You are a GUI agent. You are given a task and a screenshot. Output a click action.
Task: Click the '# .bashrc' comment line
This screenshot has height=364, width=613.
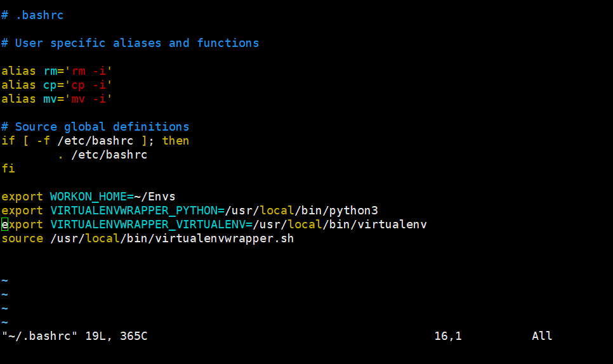click(x=32, y=15)
